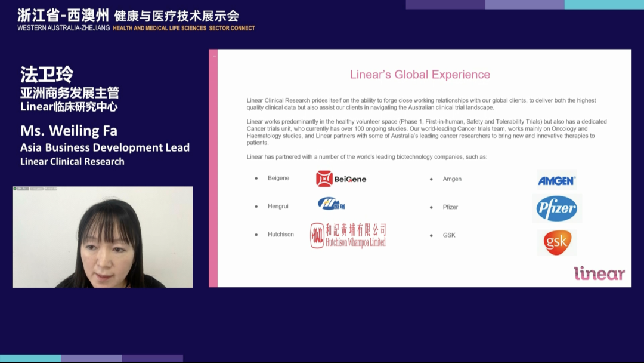Select the "GSK" bullet text
The width and height of the screenshot is (644, 363).
click(x=449, y=235)
